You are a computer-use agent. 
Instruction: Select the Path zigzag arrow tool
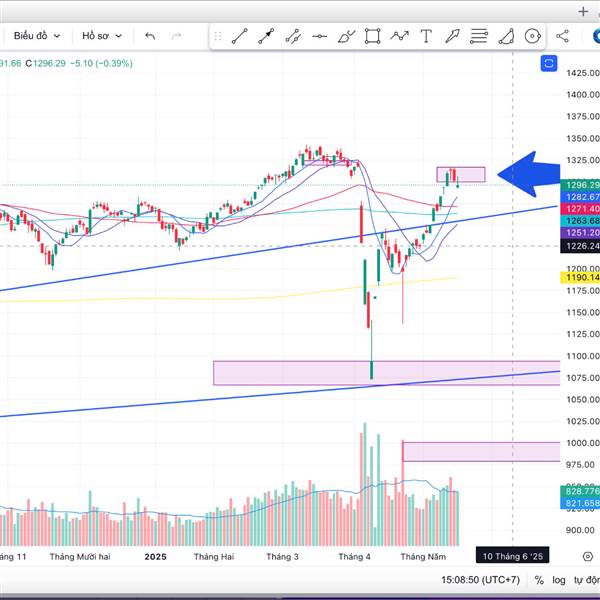pos(399,36)
